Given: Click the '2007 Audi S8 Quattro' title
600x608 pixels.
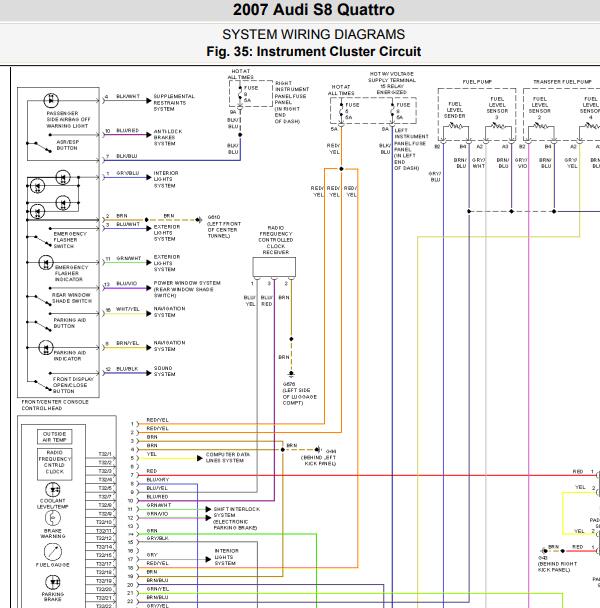Looking at the screenshot, I should click(x=313, y=10).
